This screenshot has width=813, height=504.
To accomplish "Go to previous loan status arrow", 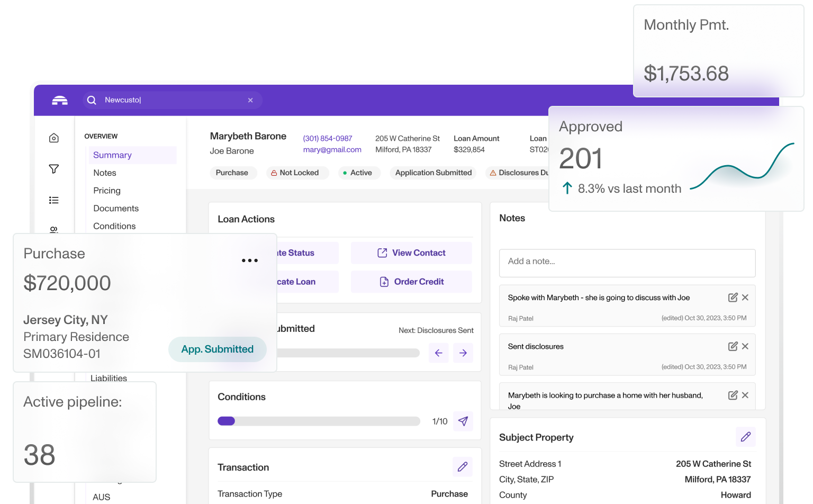I will 439,353.
